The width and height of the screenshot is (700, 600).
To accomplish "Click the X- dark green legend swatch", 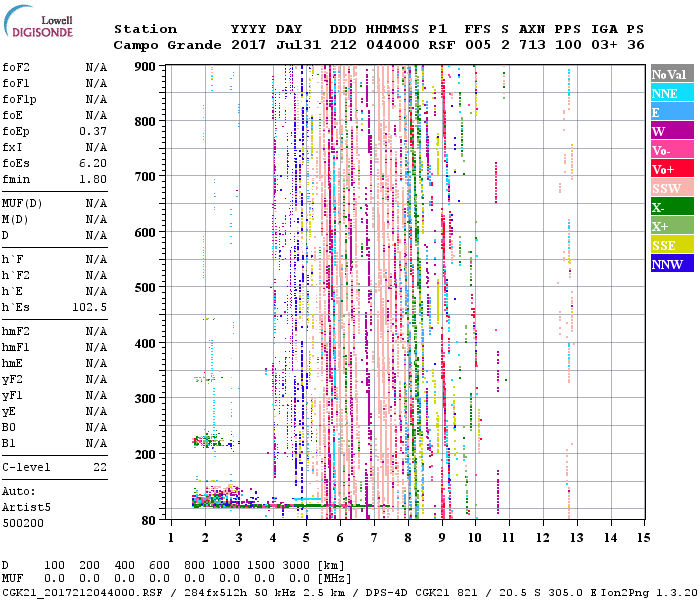I will (x=671, y=207).
